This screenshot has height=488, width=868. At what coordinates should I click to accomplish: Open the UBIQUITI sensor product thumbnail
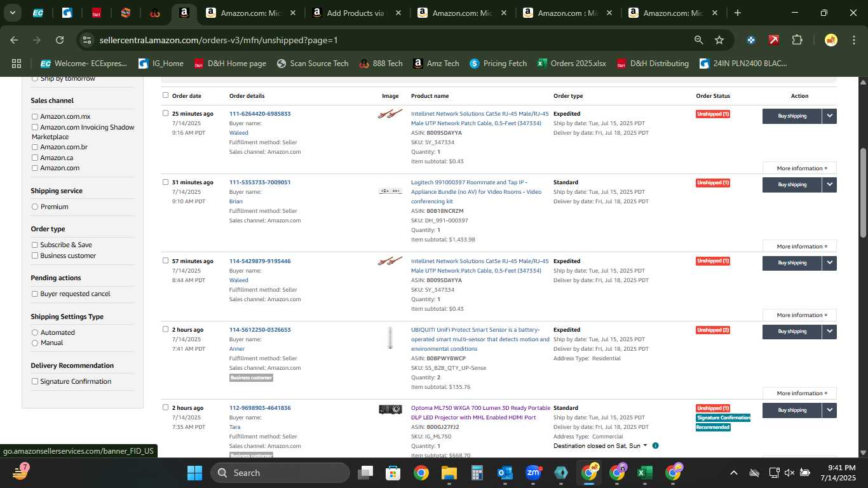[x=390, y=337]
